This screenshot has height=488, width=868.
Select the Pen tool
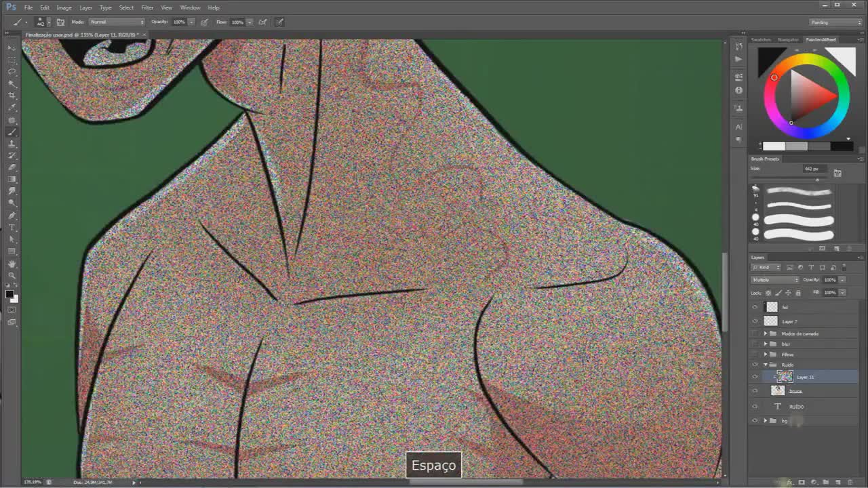point(12,216)
